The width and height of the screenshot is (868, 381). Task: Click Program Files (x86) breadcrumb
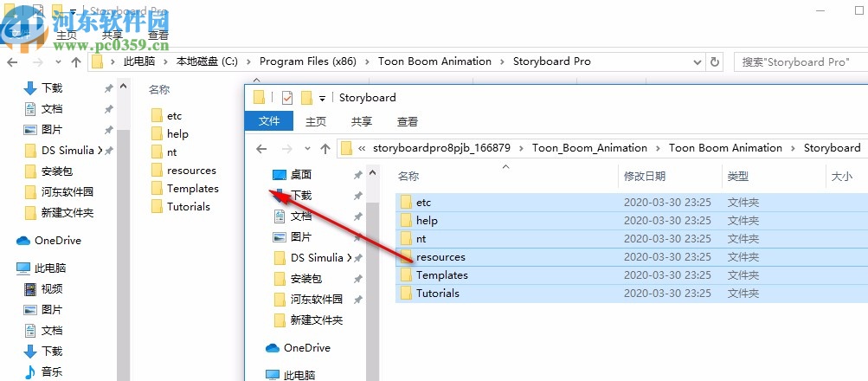tap(308, 61)
